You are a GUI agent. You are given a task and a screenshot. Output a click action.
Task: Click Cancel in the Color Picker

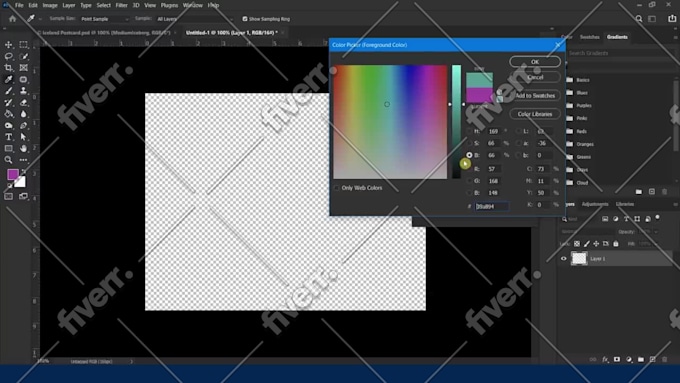[535, 77]
